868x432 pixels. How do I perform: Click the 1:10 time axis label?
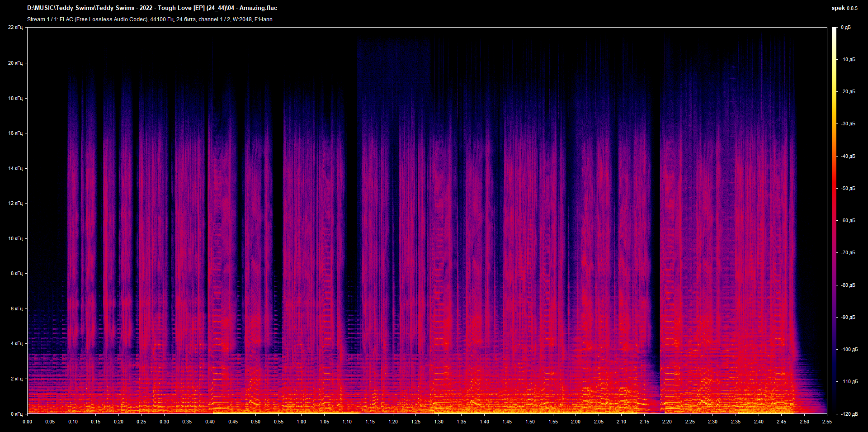point(347,422)
